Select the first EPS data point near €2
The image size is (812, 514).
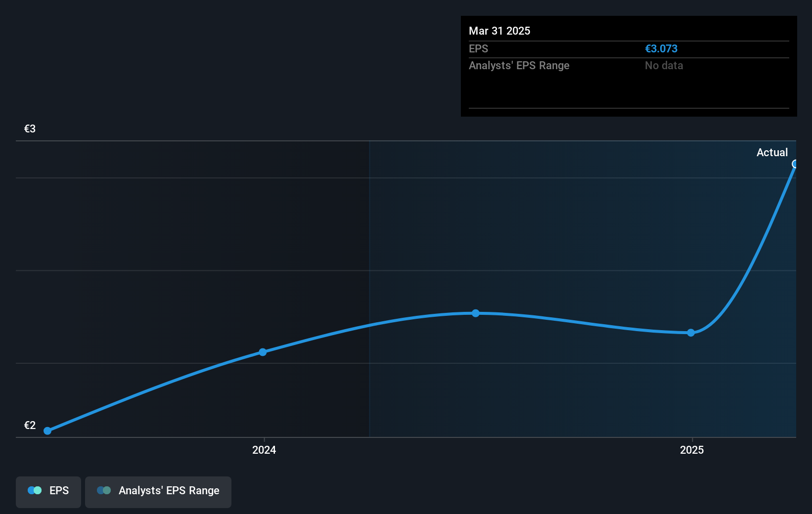click(x=47, y=431)
